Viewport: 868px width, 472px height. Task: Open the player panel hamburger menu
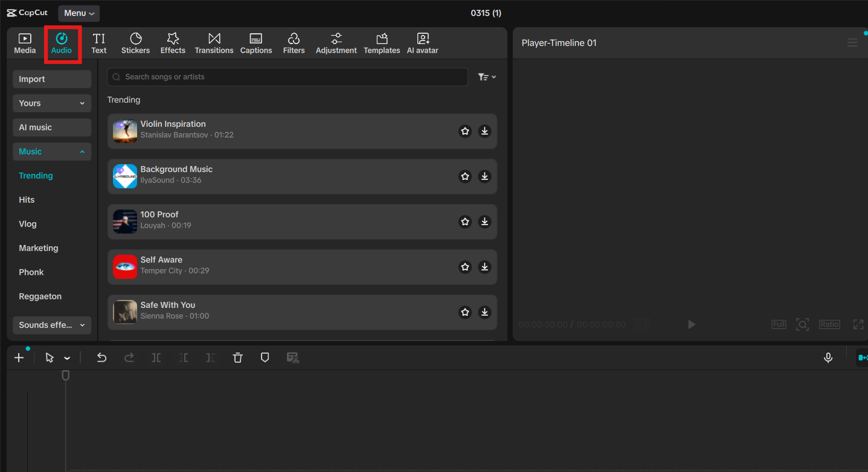[852, 42]
